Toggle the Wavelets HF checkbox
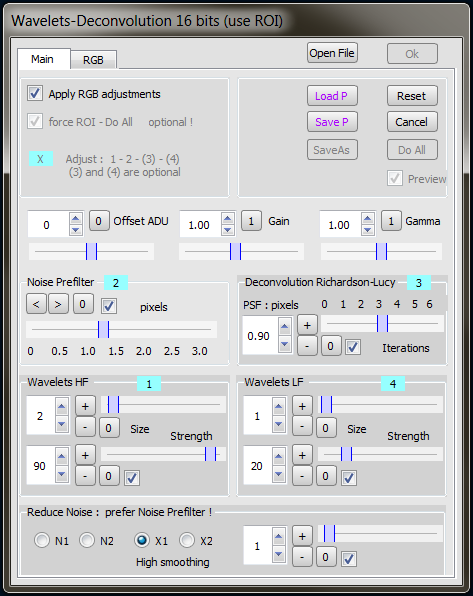473x596 pixels. pos(132,478)
